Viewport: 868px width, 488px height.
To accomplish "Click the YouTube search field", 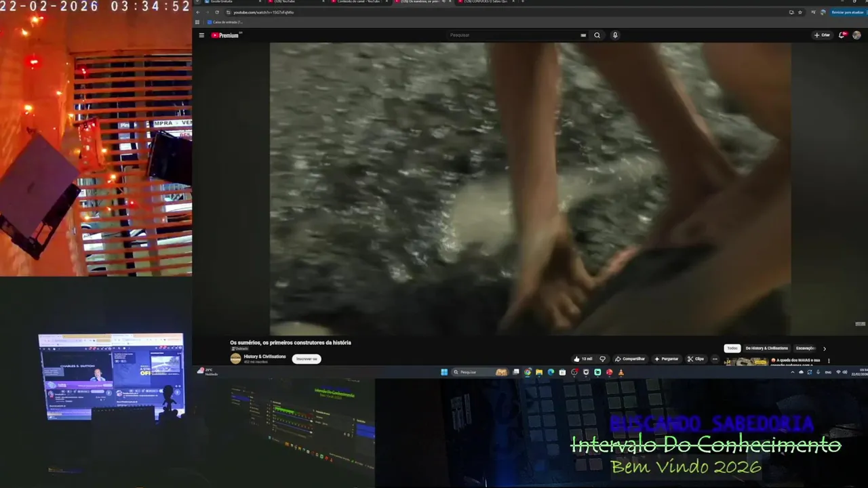I will click(512, 35).
